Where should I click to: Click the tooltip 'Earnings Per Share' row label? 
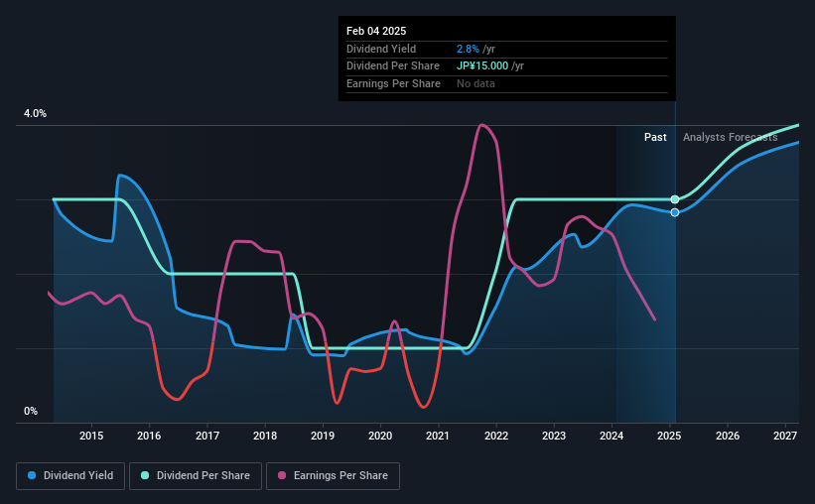pyautogui.click(x=393, y=83)
